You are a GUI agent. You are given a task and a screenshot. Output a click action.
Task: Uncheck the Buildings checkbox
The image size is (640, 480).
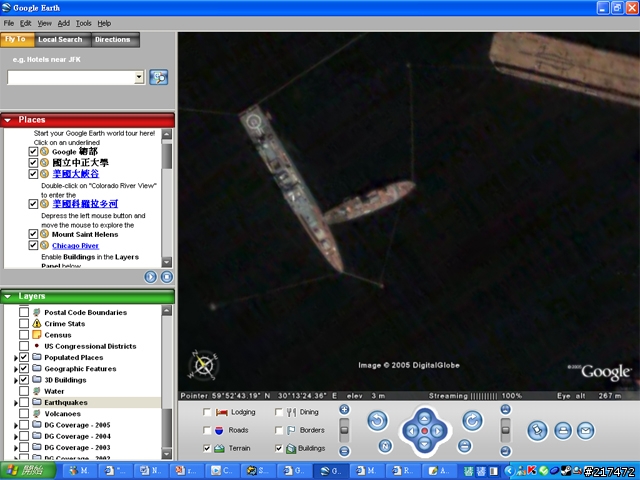[x=278, y=448]
